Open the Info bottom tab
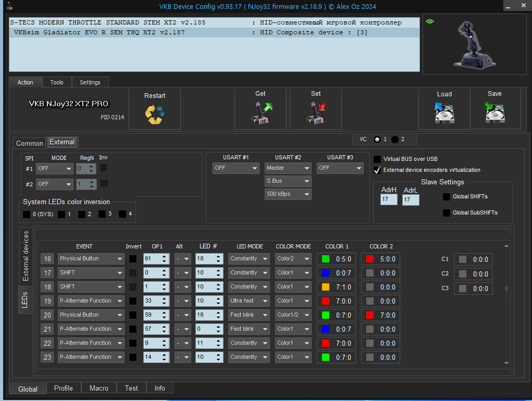Image resolution: width=532 pixels, height=401 pixels. (160, 388)
